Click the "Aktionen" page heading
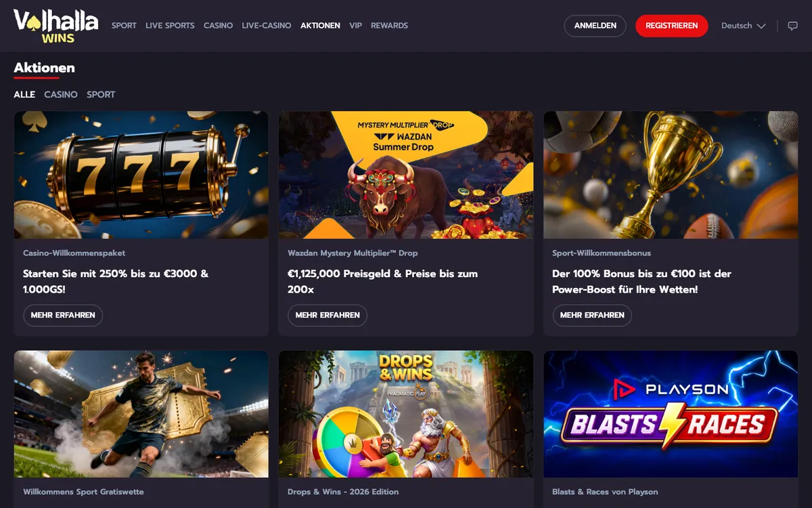Image resolution: width=812 pixels, height=508 pixels. click(x=44, y=68)
